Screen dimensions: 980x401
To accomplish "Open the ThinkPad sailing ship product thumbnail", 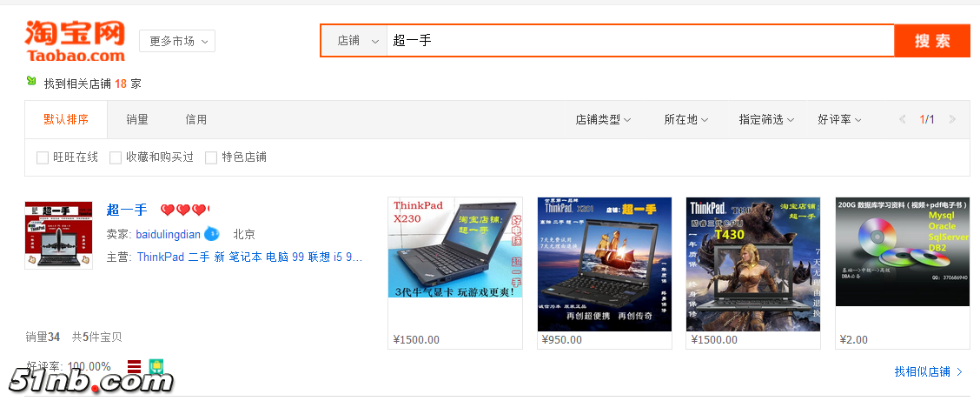I will pos(605,264).
